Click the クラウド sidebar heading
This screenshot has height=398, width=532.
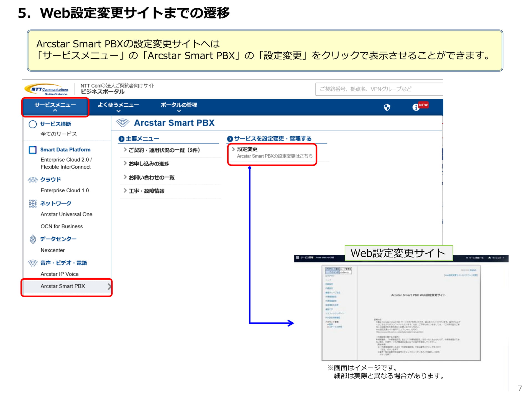(50, 180)
